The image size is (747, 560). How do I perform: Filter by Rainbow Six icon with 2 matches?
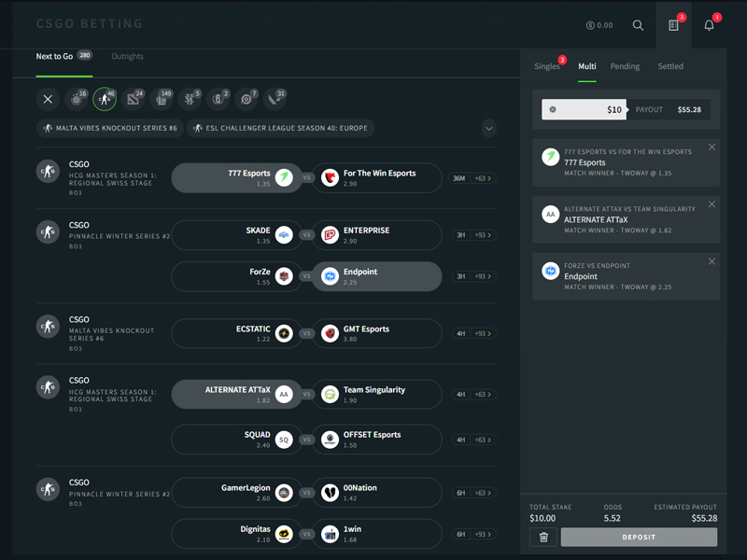point(218,99)
